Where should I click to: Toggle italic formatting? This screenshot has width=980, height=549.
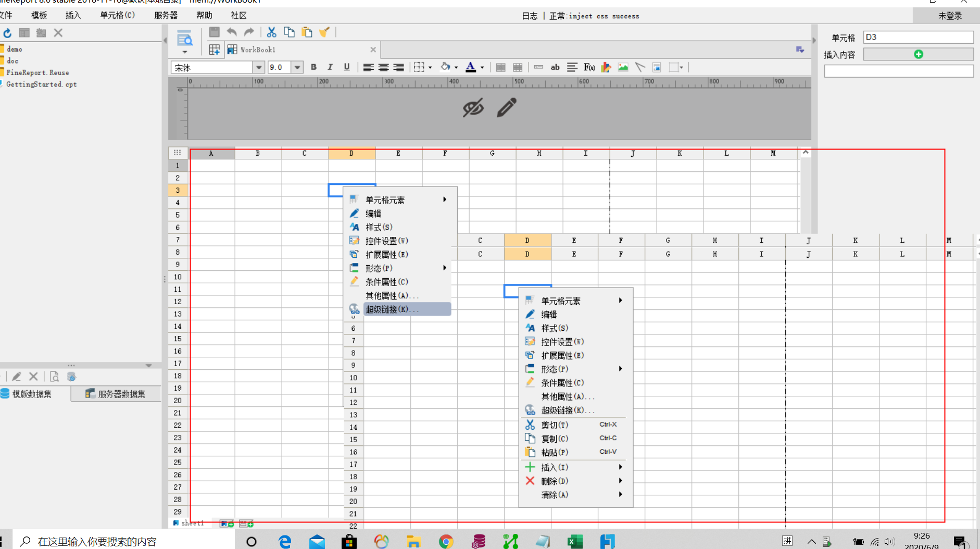[330, 67]
